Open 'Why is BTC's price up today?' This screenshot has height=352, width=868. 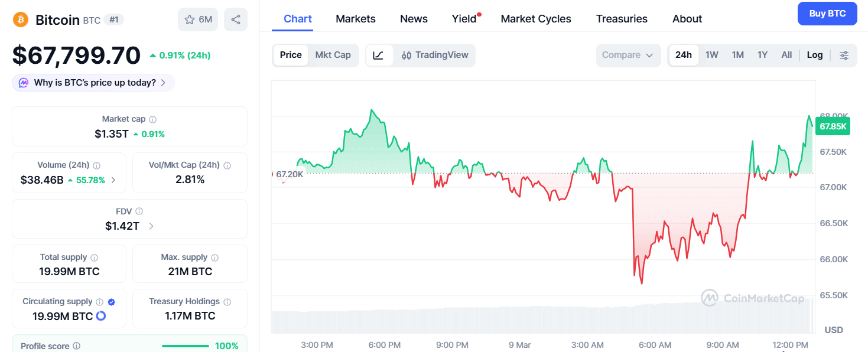click(92, 83)
